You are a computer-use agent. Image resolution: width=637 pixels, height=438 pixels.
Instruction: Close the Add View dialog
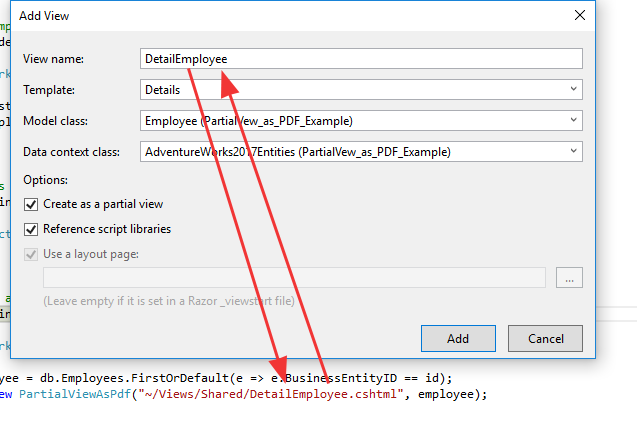click(580, 16)
